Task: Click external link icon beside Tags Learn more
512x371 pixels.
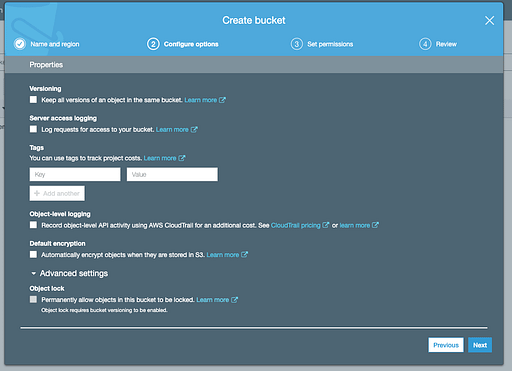Action: point(182,158)
